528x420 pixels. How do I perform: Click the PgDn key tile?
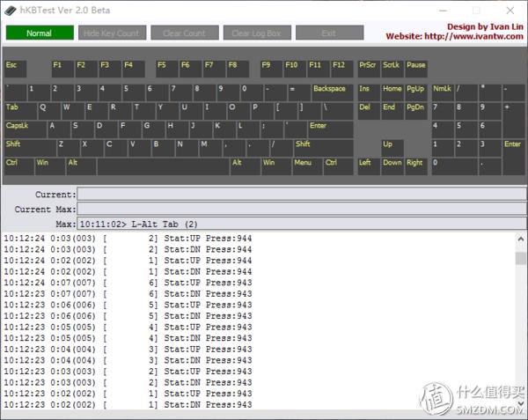pyautogui.click(x=416, y=111)
